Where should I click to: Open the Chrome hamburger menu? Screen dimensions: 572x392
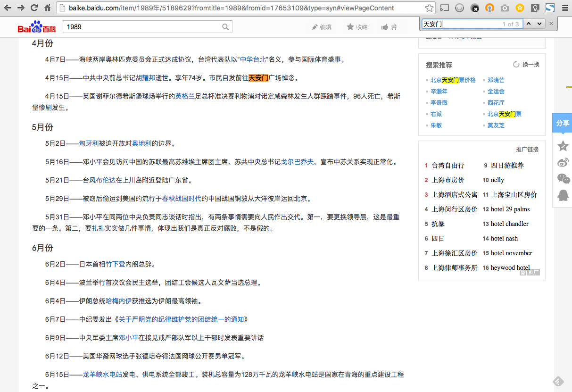564,8
